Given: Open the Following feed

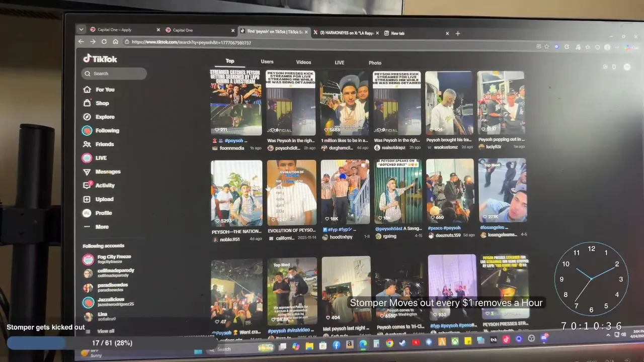Looking at the screenshot, I should click(x=101, y=130).
